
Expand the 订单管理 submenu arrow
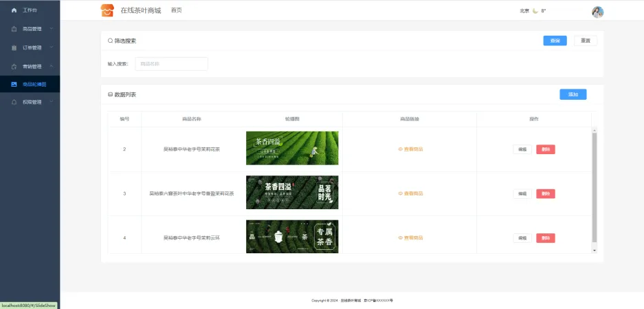pos(52,47)
